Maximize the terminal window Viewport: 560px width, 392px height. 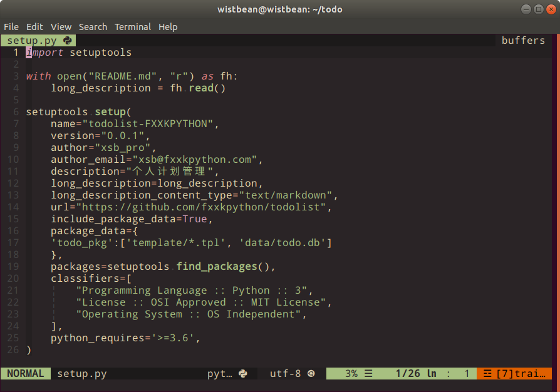coord(539,9)
